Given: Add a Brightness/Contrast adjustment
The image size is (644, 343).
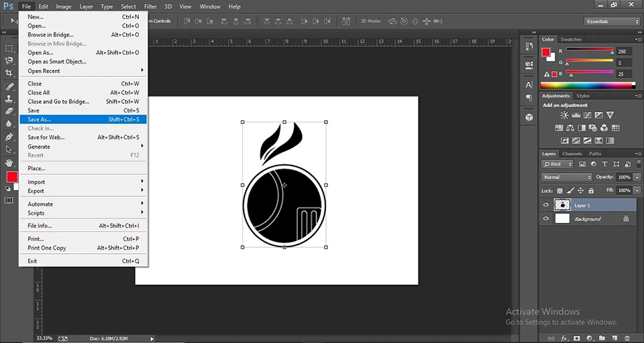Looking at the screenshot, I should click(565, 115).
